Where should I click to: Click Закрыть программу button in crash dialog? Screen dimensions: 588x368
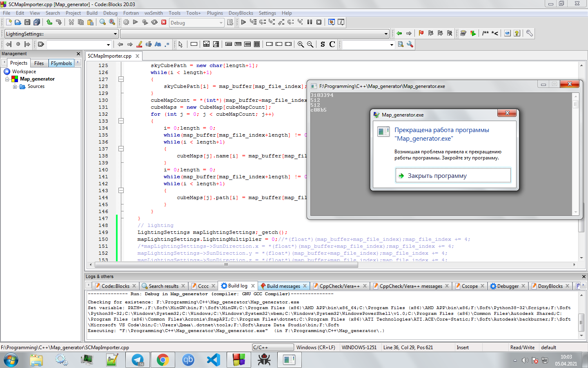[x=453, y=176]
